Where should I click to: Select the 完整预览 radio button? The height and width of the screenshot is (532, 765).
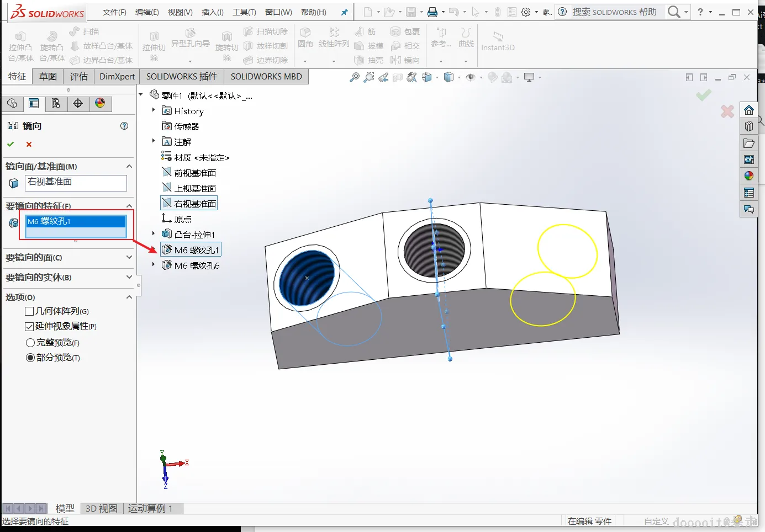[30, 343]
